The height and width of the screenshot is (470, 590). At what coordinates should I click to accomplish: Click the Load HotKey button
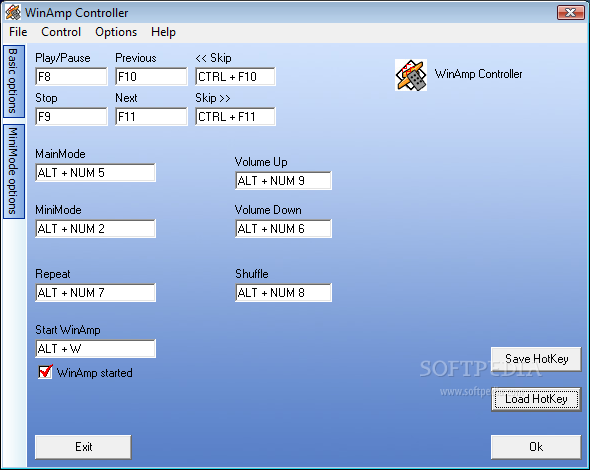point(536,399)
